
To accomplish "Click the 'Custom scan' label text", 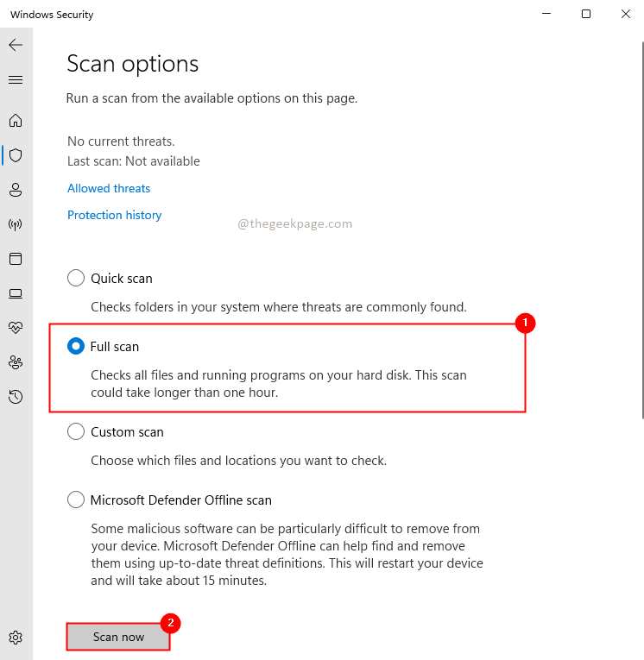I will pos(127,432).
